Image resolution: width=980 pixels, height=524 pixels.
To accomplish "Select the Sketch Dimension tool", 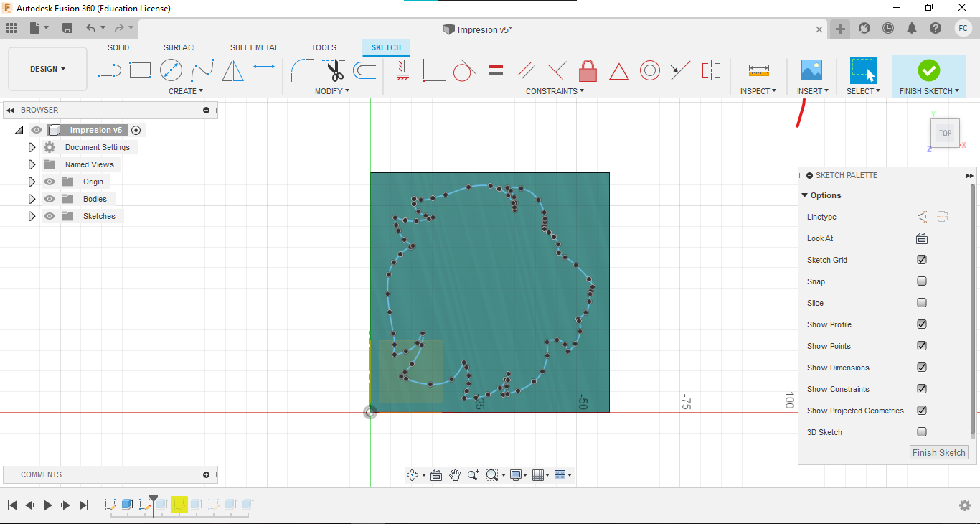I will click(264, 70).
